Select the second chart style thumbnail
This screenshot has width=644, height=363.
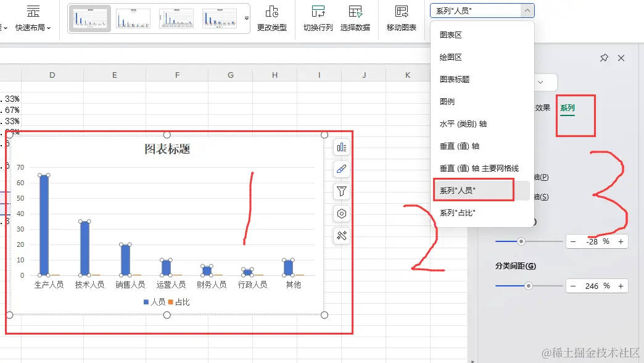[x=133, y=19]
